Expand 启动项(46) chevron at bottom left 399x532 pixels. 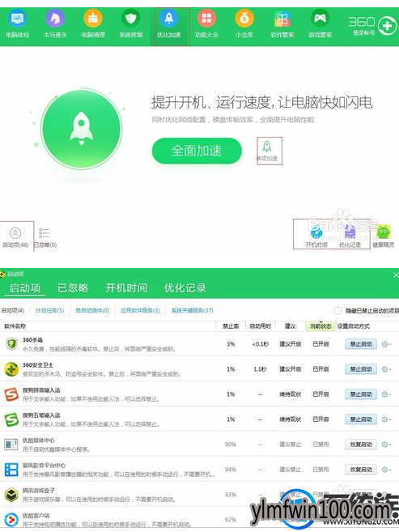pyautogui.click(x=15, y=233)
